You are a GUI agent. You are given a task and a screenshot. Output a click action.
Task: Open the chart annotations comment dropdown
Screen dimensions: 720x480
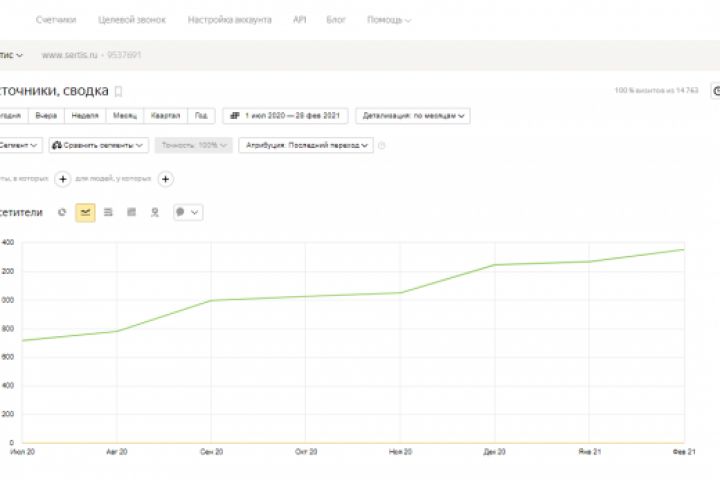tap(187, 212)
